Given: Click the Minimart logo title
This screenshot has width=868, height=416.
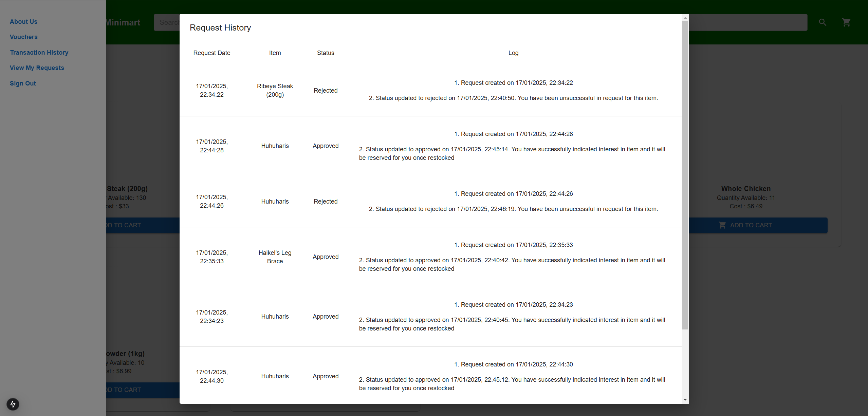Looking at the screenshot, I should (123, 22).
